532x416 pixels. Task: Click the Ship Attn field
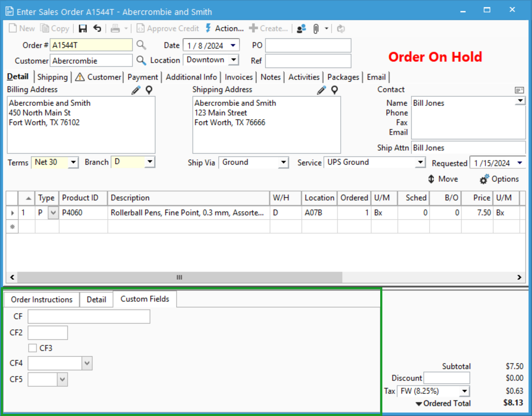[x=468, y=148]
